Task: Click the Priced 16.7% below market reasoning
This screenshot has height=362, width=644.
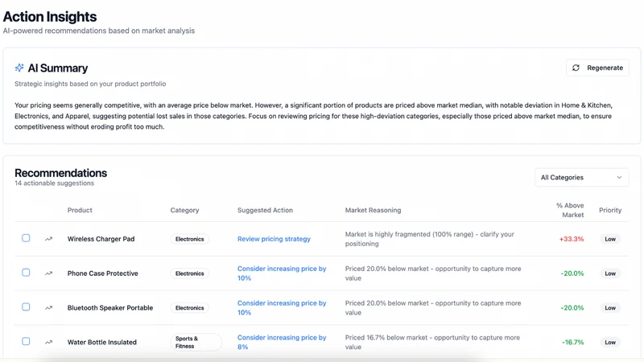Action: click(x=432, y=343)
